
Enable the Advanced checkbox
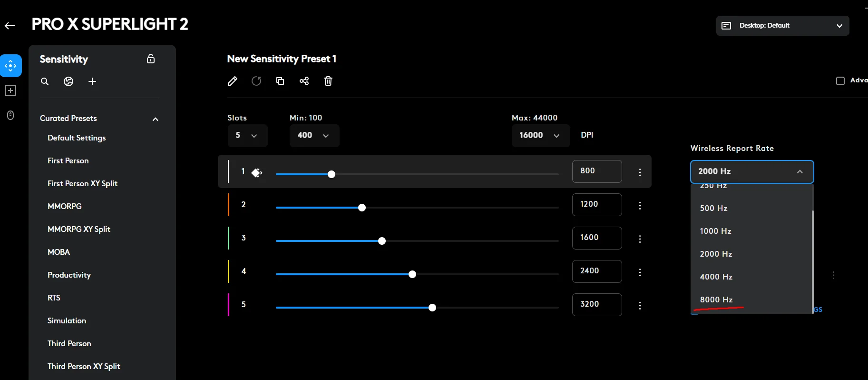pyautogui.click(x=840, y=81)
